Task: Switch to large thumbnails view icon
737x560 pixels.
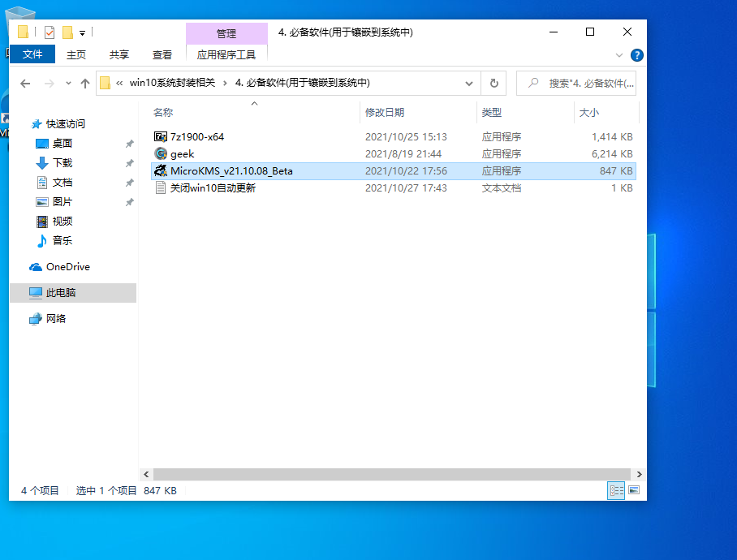Action: (x=634, y=490)
